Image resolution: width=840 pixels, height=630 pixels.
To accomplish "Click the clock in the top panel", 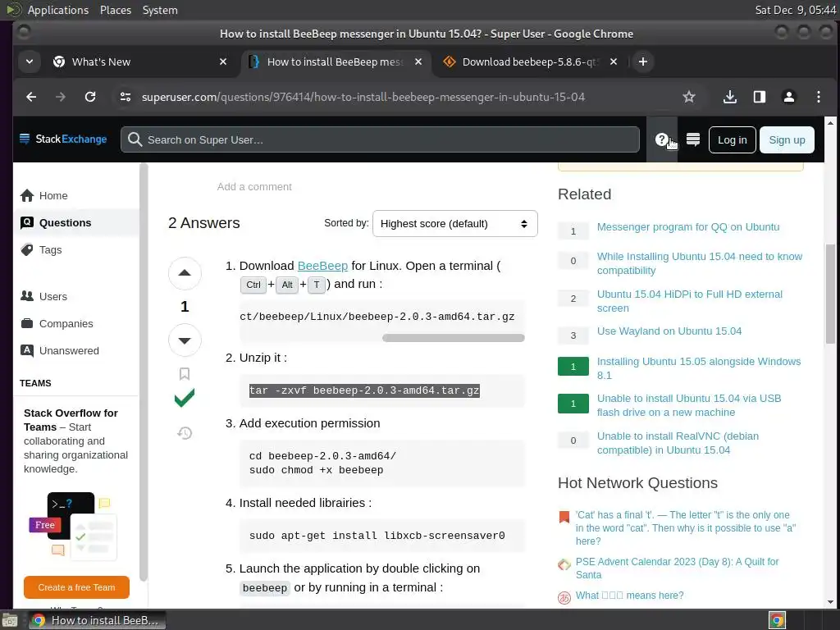I will (795, 10).
